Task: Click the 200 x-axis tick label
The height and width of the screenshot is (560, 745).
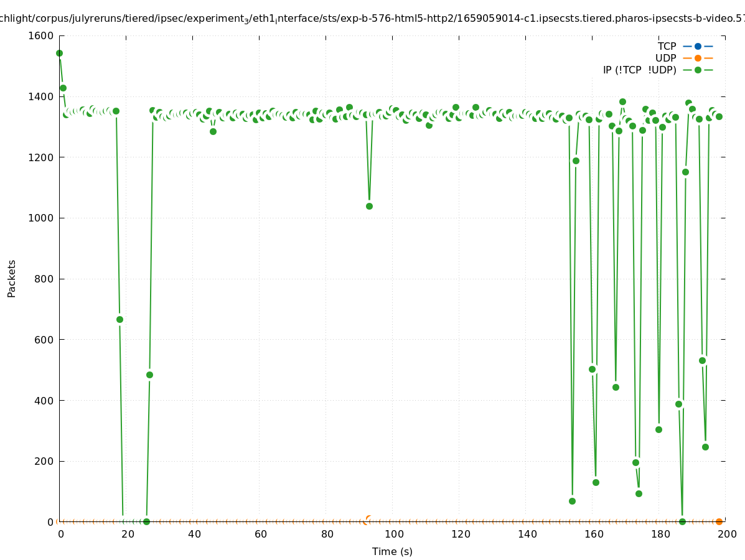Action: coord(726,534)
